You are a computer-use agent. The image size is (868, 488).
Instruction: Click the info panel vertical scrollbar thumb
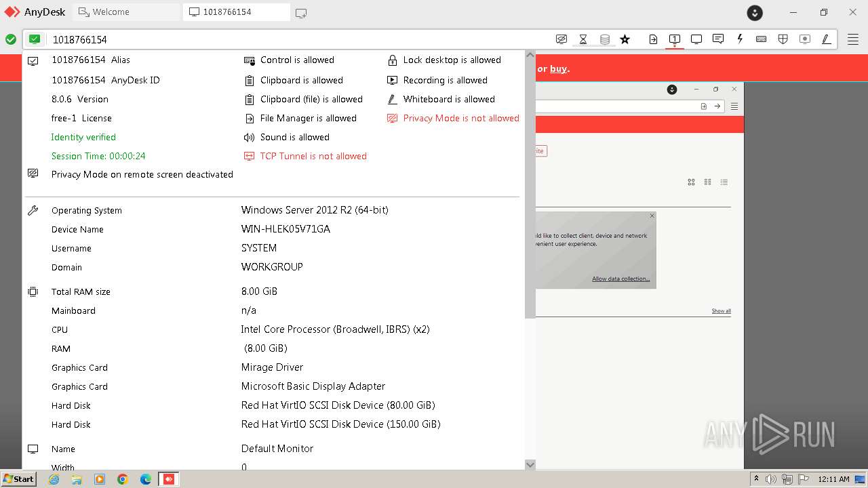click(x=530, y=190)
